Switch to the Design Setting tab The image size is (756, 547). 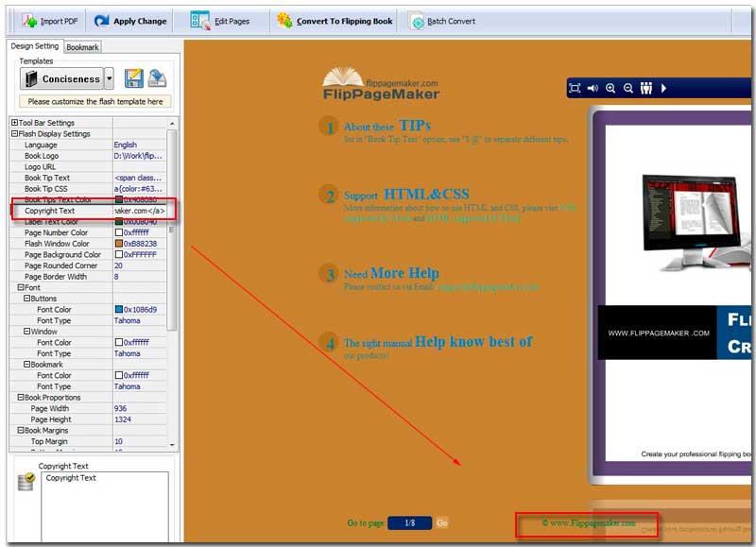click(35, 45)
